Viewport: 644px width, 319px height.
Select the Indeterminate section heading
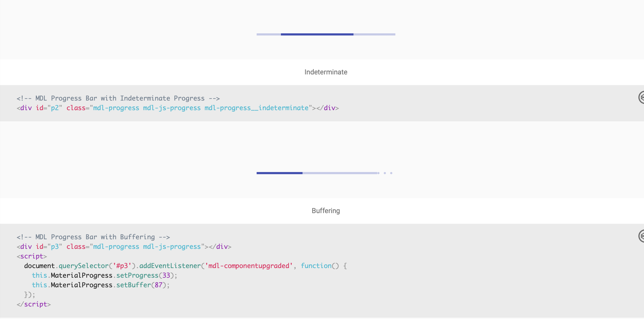click(326, 72)
